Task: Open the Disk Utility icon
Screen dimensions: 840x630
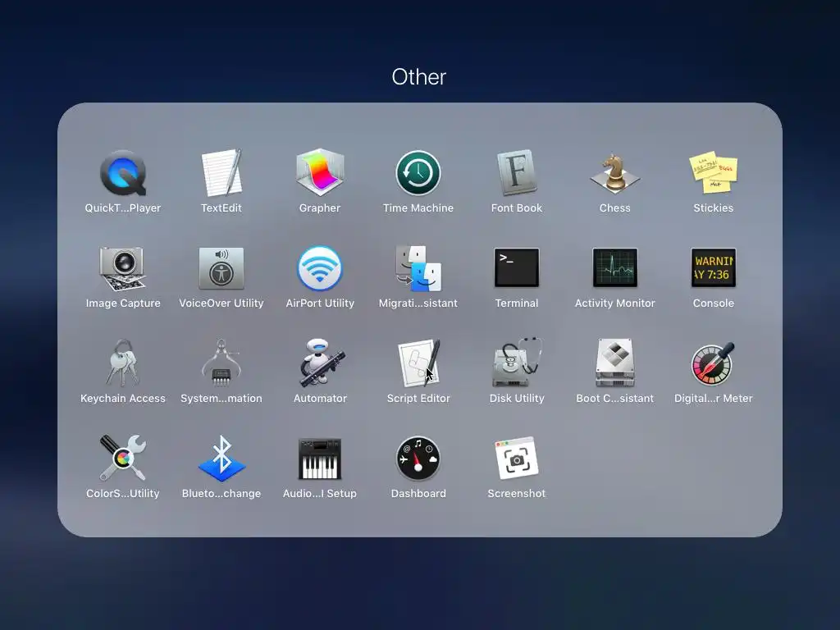Action: (x=517, y=363)
